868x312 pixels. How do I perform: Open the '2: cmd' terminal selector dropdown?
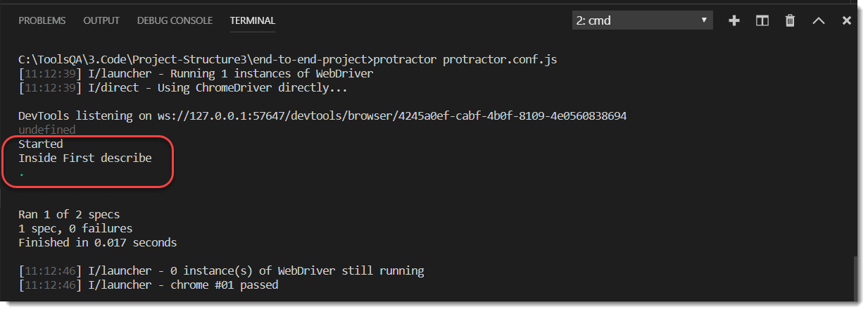coord(643,20)
